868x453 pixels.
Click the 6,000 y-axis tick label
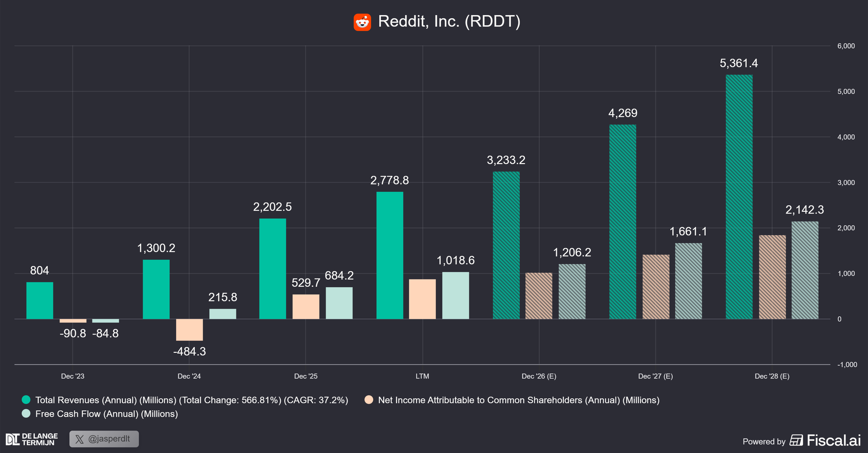coord(846,46)
